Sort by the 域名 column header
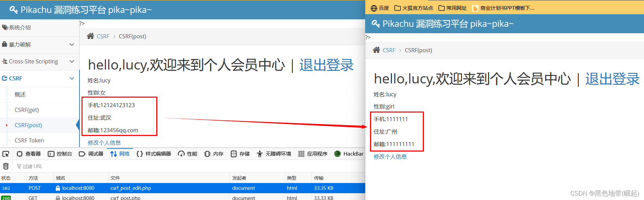Viewport: 644px width, 200px height. (x=81, y=178)
